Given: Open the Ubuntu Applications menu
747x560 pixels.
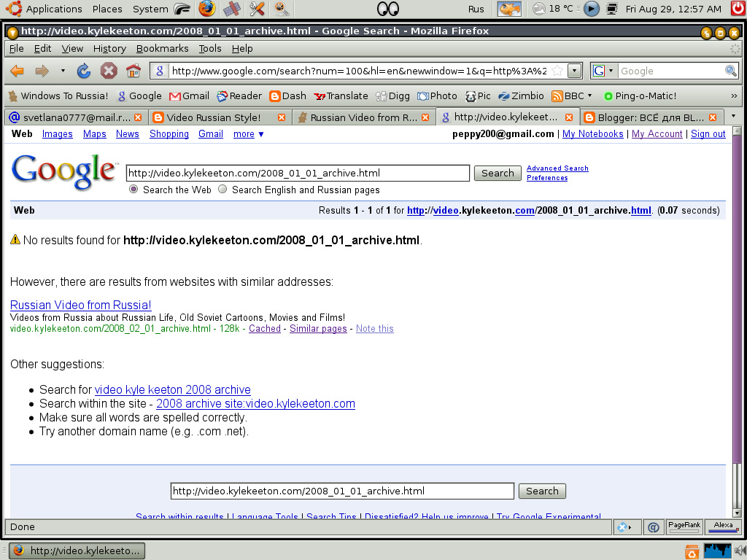Looking at the screenshot, I should click(44, 9).
